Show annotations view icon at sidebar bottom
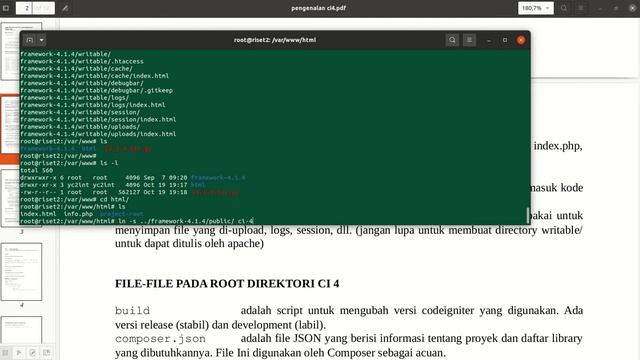The image size is (640, 360). tap(33, 353)
